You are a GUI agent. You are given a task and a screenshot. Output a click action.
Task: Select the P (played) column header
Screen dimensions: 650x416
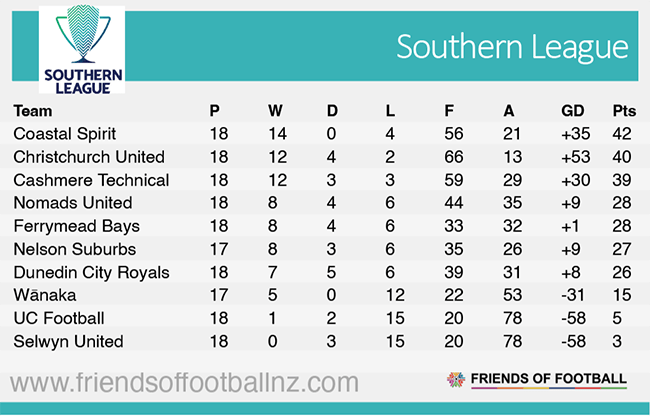[x=214, y=111]
